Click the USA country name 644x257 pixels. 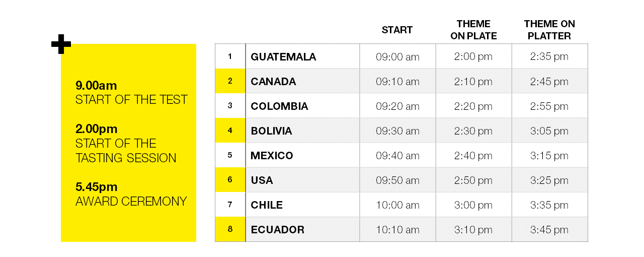[262, 180]
